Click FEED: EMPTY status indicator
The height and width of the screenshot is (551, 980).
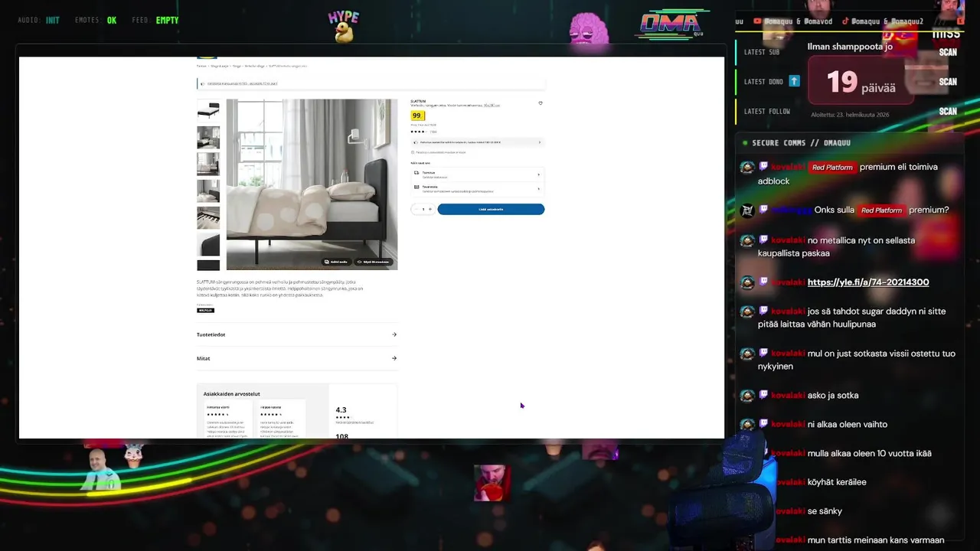pos(155,21)
